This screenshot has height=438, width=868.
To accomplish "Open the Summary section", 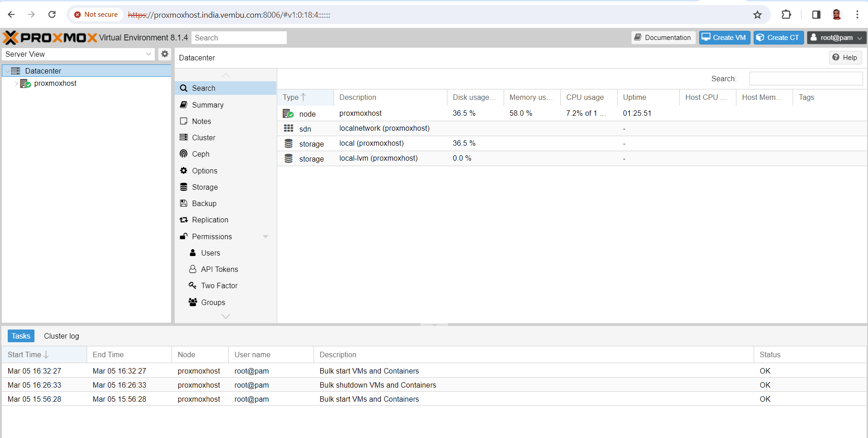I will (226, 105).
